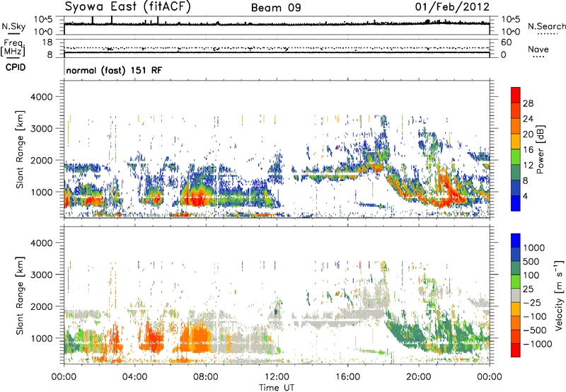
Task: Click the dark blue top of velocity colorbar
Action: (516, 241)
